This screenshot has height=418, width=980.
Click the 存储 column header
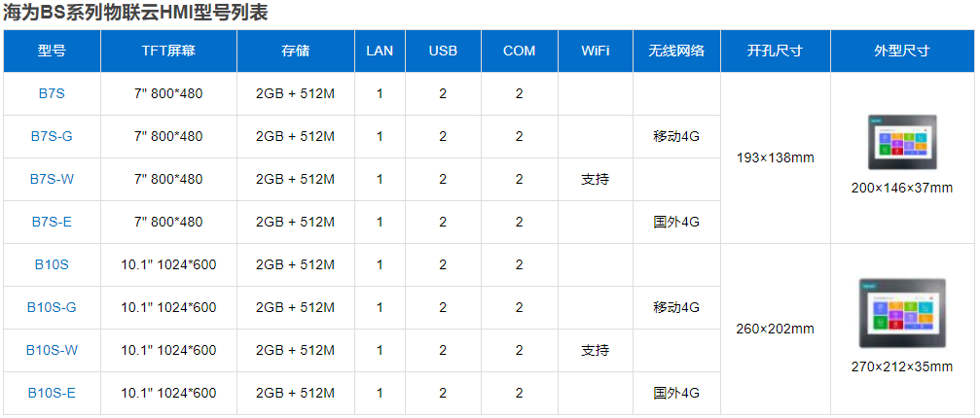pyautogui.click(x=295, y=52)
